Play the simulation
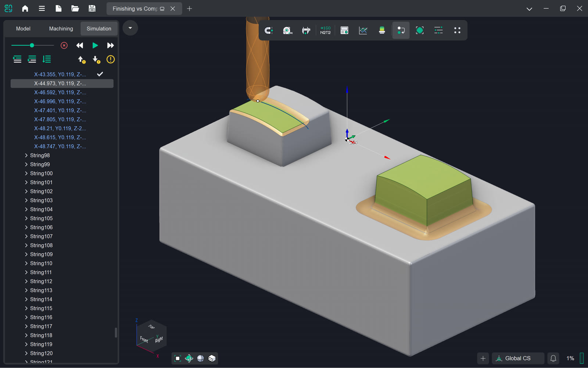 pos(95,45)
